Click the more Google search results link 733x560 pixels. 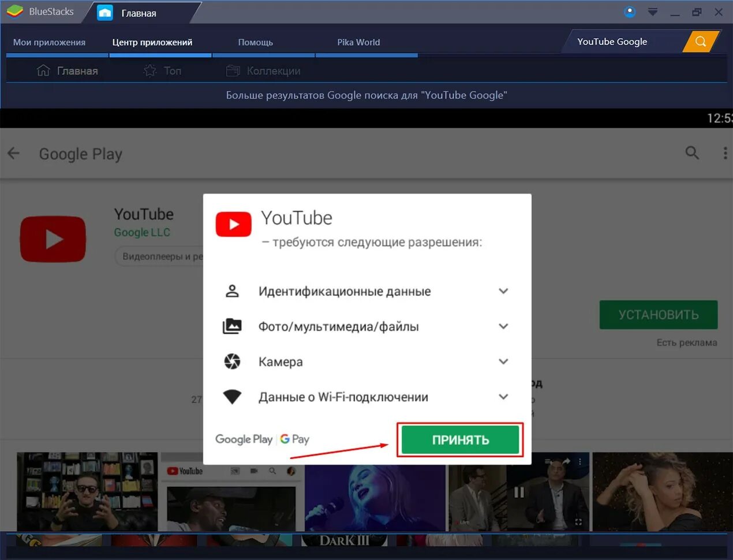[x=366, y=95]
